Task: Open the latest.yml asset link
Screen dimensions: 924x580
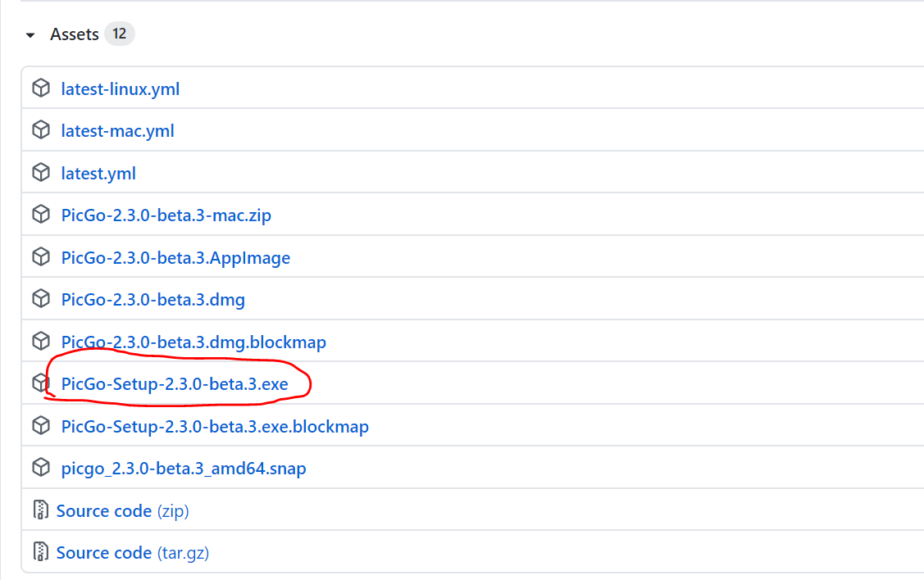Action: pyautogui.click(x=98, y=173)
